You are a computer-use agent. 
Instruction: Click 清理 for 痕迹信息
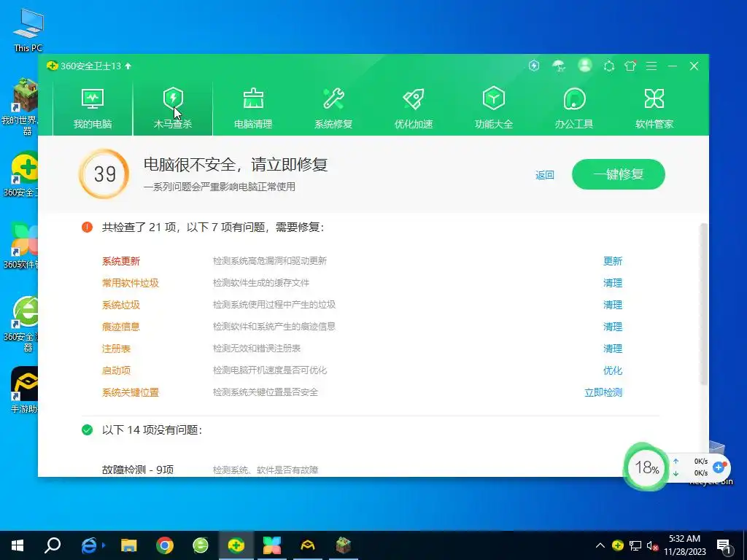613,327
